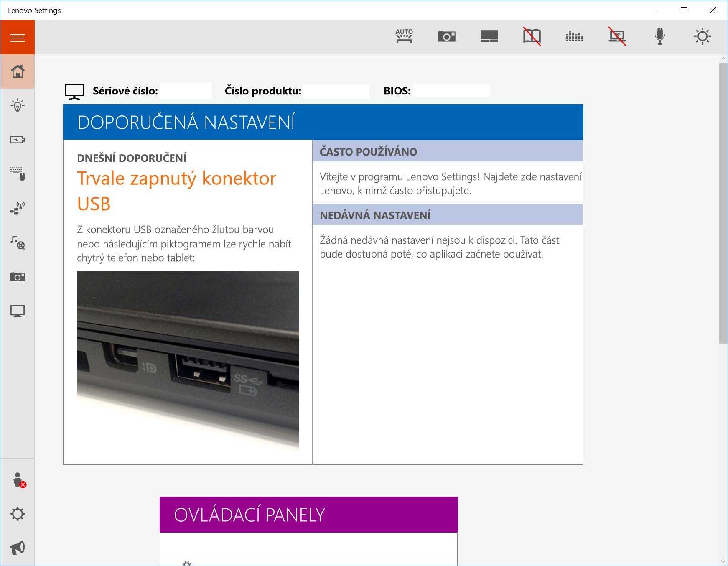The height and width of the screenshot is (566, 728).
Task: Open display settings in sidebar
Action: [18, 311]
